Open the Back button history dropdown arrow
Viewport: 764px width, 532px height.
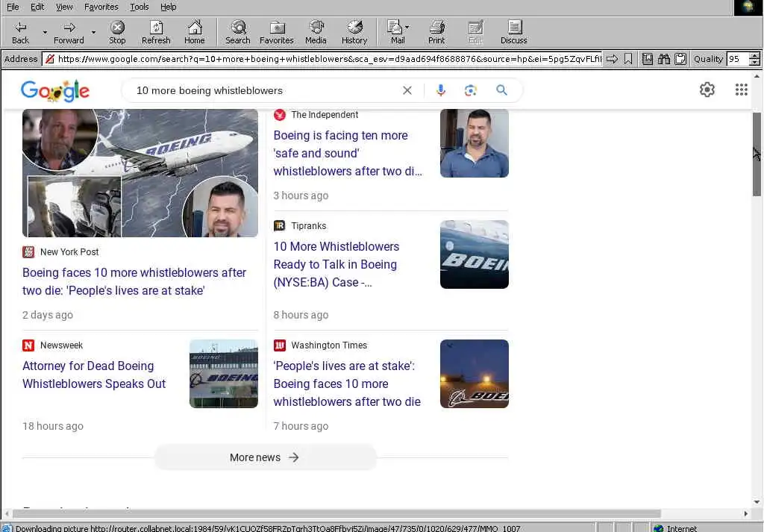coord(45,33)
